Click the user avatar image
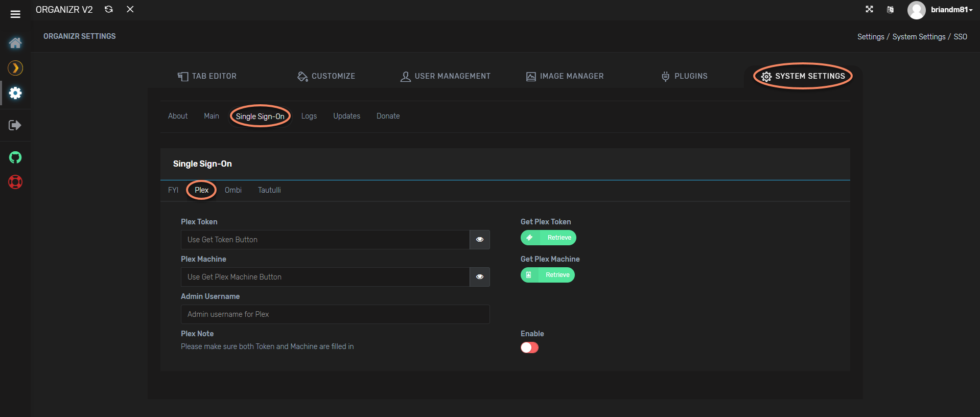 pos(916,10)
